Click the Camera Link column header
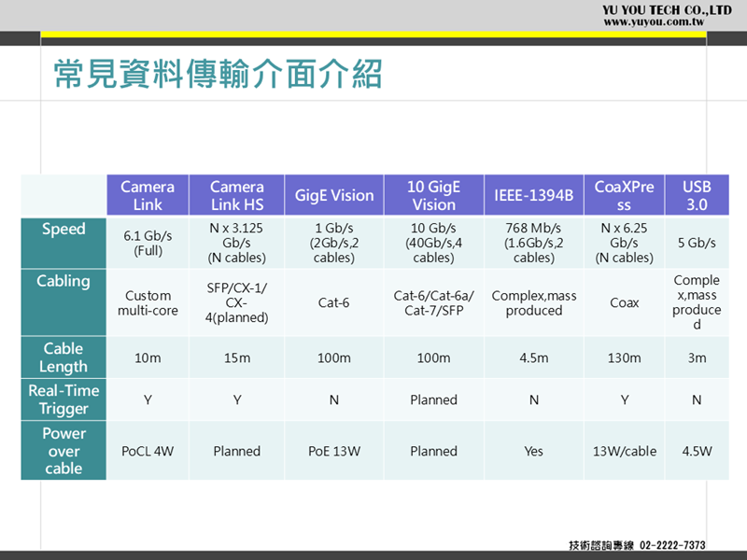Viewport: 747px width, 560px height. tap(148, 195)
